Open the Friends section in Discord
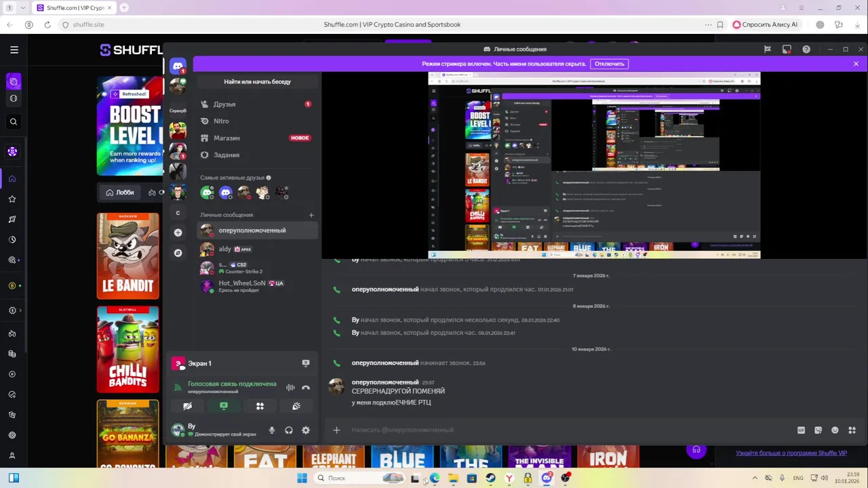Viewport: 868px width, 488px height. click(x=258, y=104)
